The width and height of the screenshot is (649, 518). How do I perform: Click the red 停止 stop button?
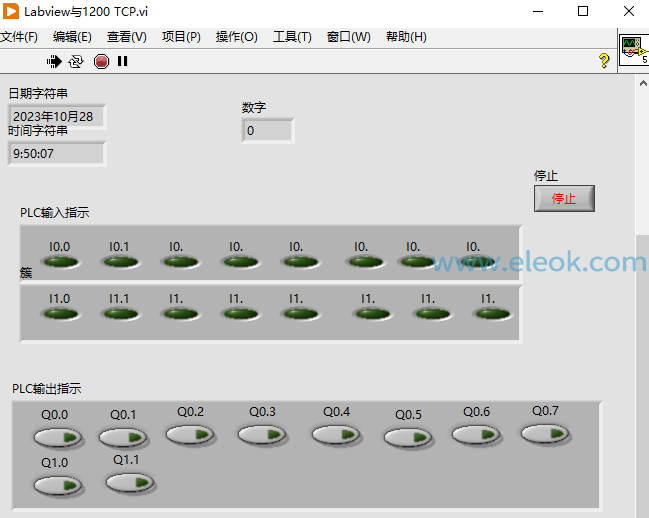(x=564, y=199)
